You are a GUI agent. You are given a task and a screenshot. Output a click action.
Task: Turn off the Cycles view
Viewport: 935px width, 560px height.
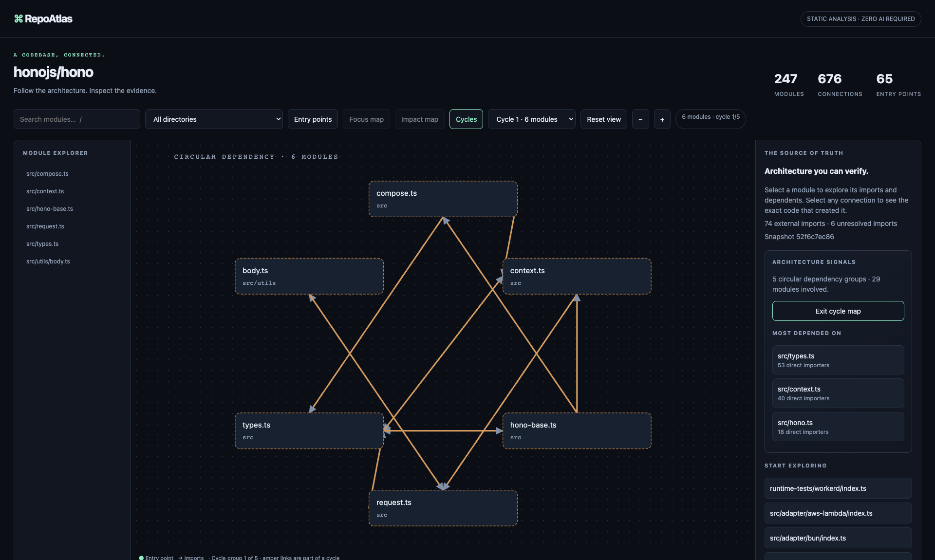click(x=466, y=119)
